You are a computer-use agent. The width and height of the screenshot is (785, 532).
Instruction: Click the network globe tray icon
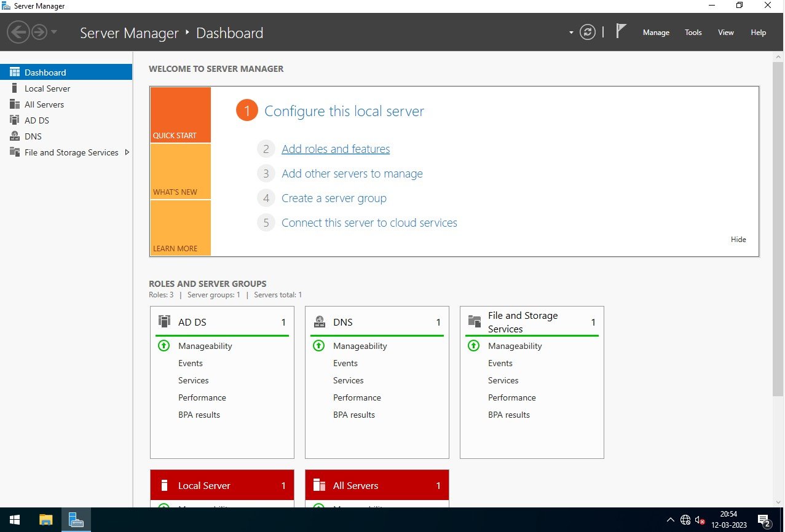pyautogui.click(x=685, y=520)
